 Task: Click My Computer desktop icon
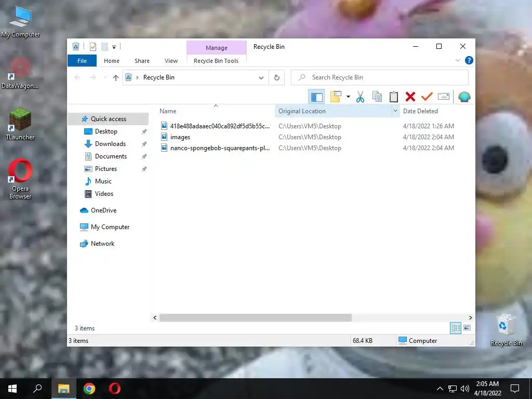20,22
